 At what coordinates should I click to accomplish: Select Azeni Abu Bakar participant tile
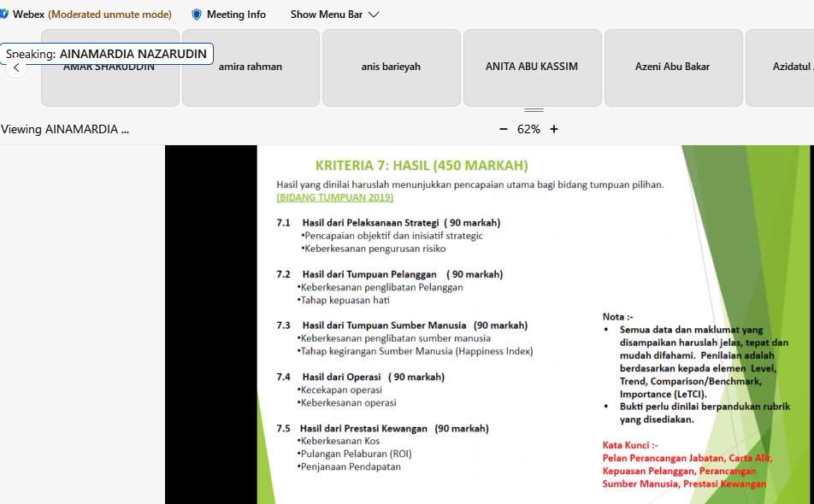point(673,68)
